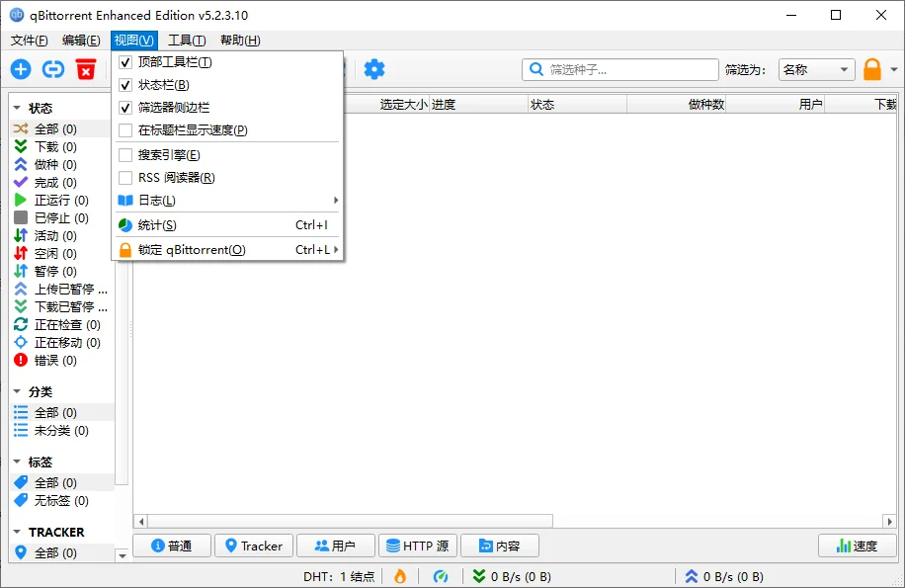Select the 下载已暂停 filter
The height and width of the screenshot is (588, 905).
click(61, 307)
